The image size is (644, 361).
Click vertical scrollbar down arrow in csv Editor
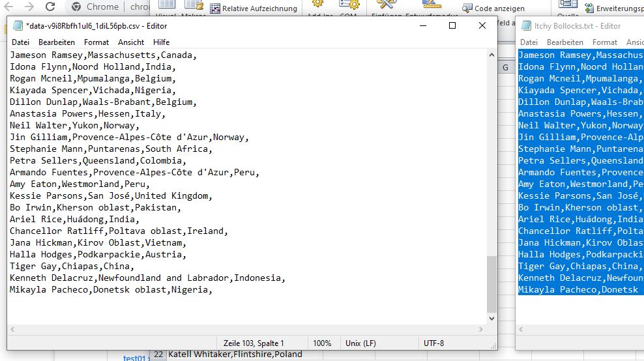pos(491,318)
